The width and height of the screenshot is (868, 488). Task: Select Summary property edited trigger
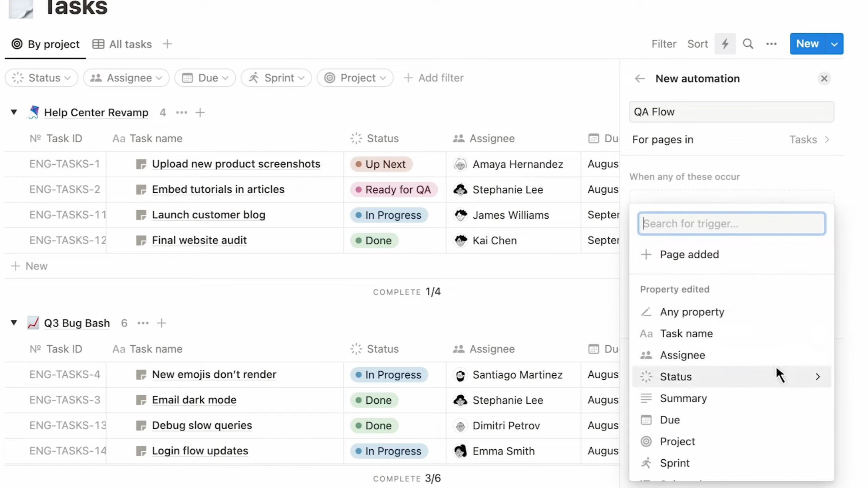(683, 398)
